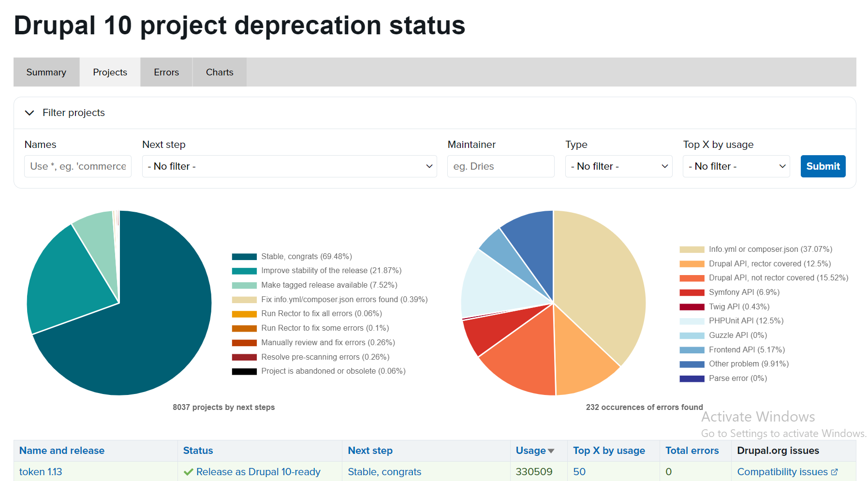868x481 pixels.
Task: Sort table by Name and release
Action: (62, 451)
